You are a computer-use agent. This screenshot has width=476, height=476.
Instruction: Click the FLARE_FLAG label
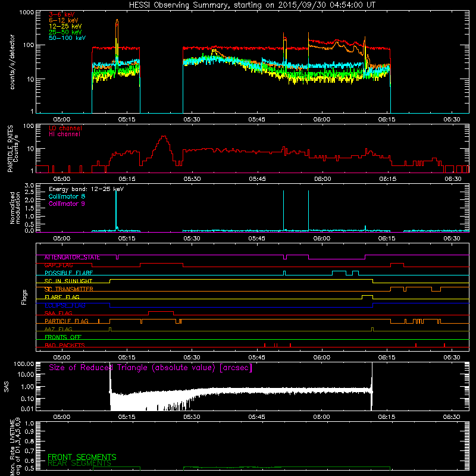tap(62, 297)
